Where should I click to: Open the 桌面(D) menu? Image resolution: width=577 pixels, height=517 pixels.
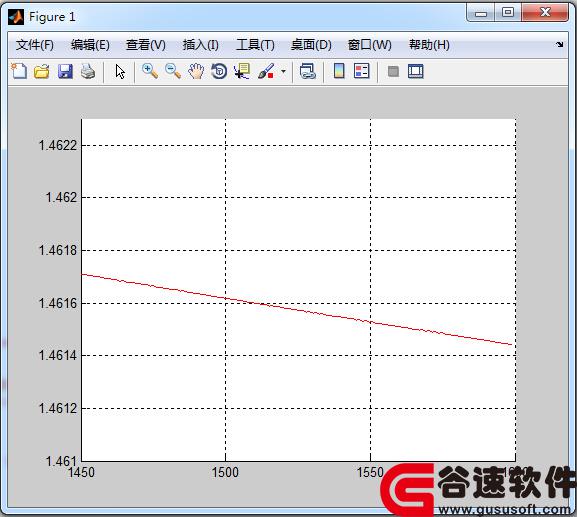click(311, 45)
